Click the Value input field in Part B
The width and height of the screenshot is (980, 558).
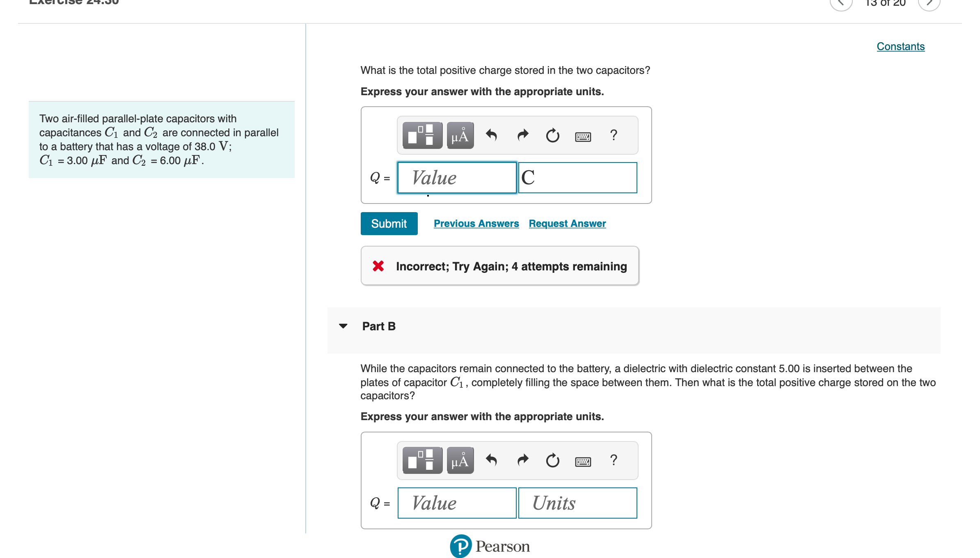pyautogui.click(x=456, y=503)
